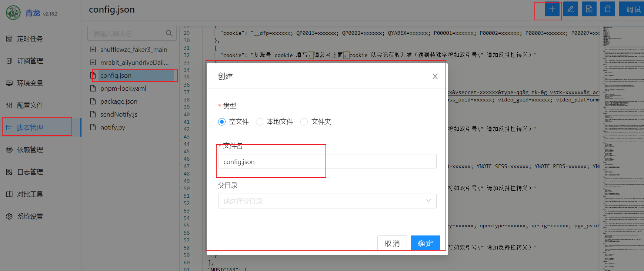
Task: Expand the shufflewzc_faker3_main folder
Action: click(93, 49)
